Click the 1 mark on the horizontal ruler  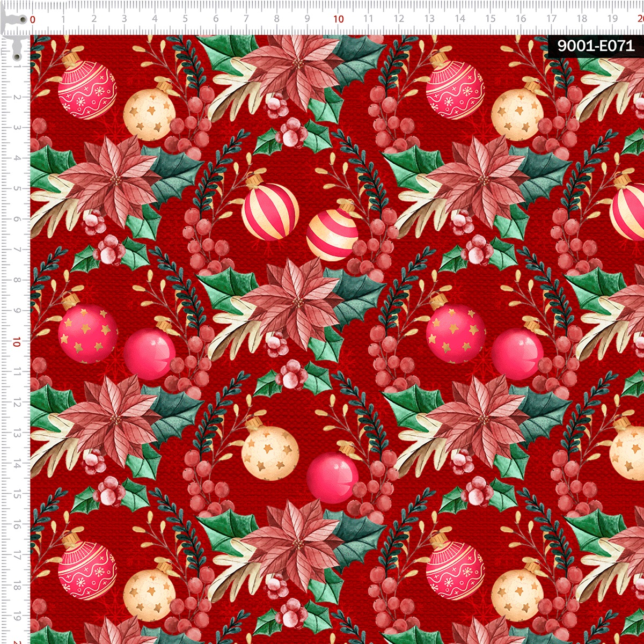[x=63, y=19]
